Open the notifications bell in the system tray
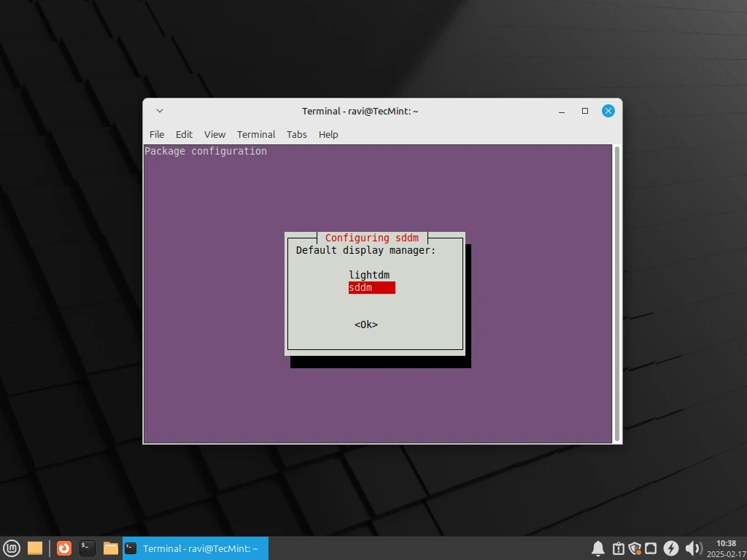 tap(597, 548)
